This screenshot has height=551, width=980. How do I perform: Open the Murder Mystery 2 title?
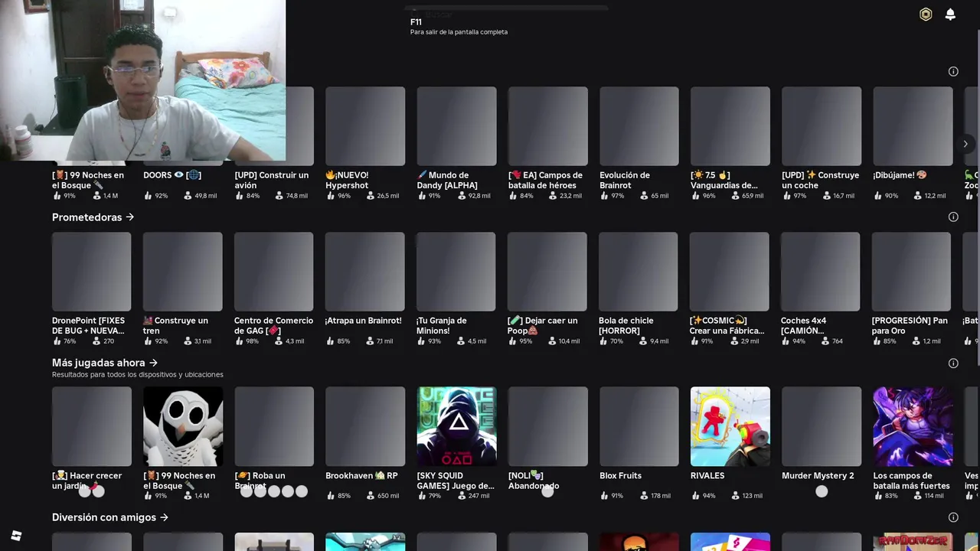coord(818,475)
